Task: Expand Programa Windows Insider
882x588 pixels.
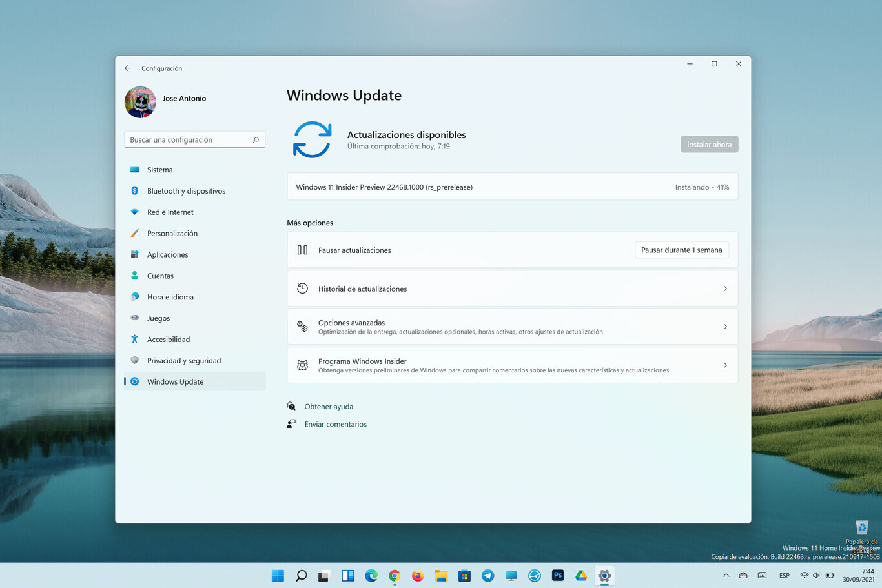Action: (x=512, y=365)
